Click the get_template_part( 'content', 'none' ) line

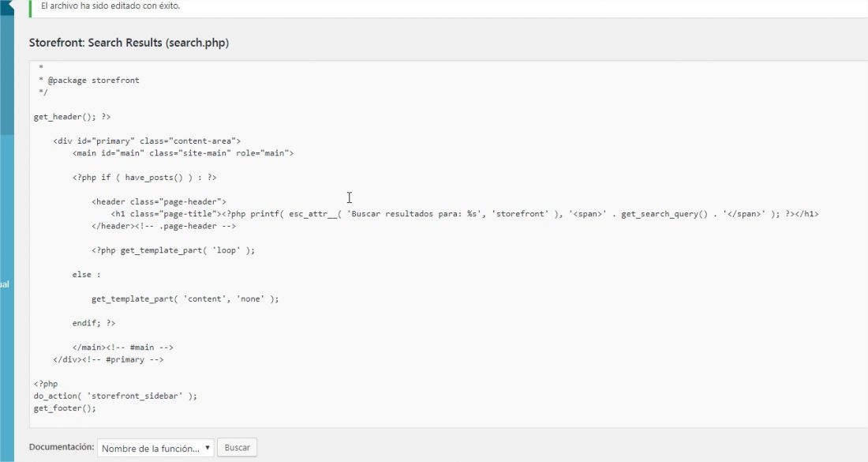coord(185,299)
